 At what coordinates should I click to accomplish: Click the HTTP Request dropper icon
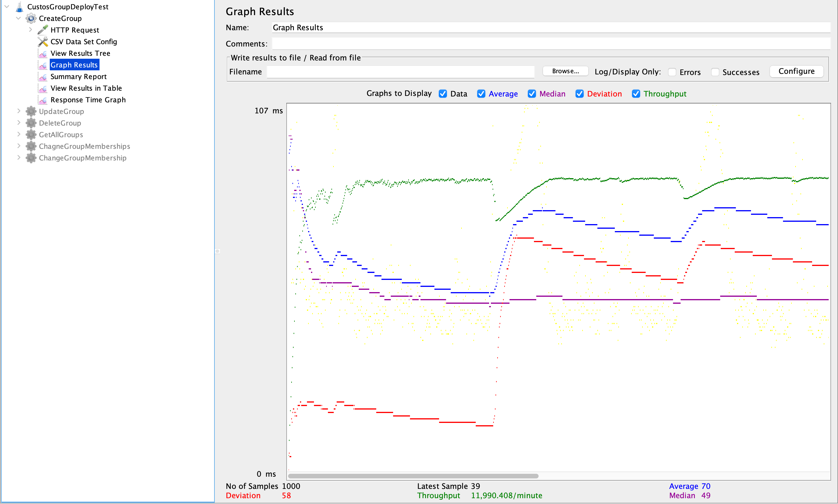[x=43, y=30]
